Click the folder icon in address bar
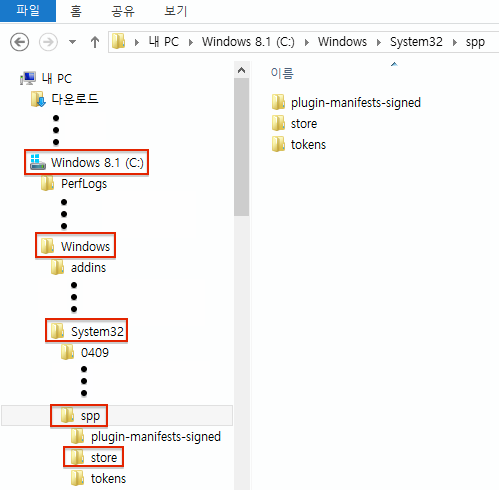The width and height of the screenshot is (499, 490). (x=119, y=41)
